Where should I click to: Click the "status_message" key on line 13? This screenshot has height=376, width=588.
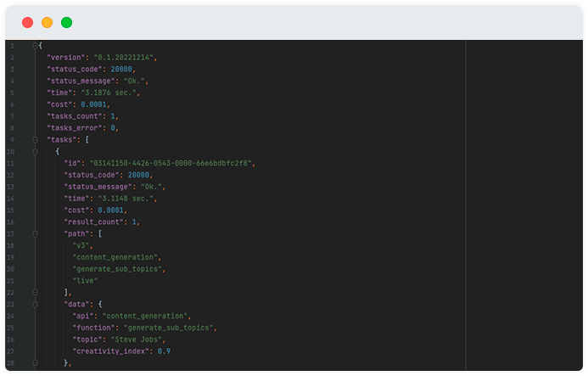98,187
